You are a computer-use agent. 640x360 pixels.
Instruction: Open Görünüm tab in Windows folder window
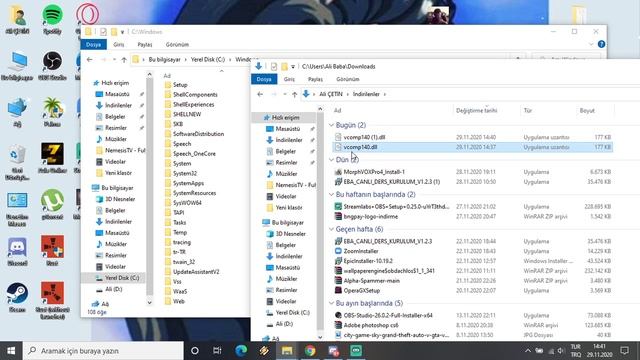point(177,44)
